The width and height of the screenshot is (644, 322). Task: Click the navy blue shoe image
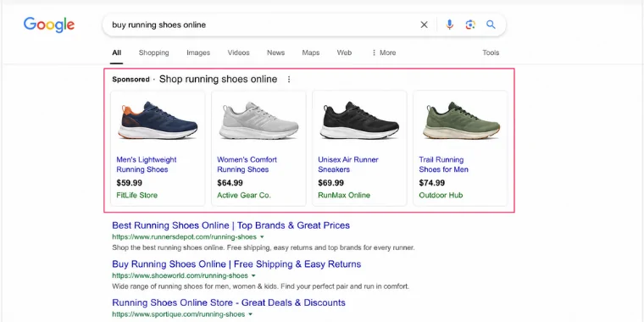coord(158,120)
